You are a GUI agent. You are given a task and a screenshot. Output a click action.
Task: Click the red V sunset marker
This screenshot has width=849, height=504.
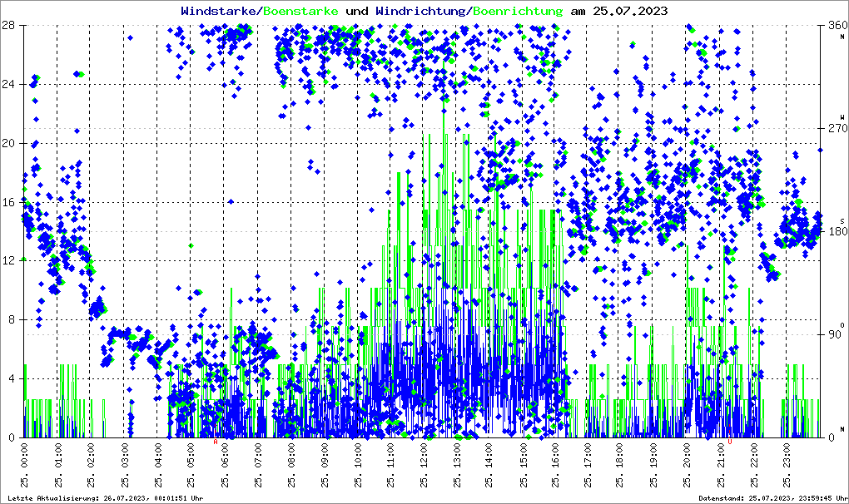click(x=730, y=442)
